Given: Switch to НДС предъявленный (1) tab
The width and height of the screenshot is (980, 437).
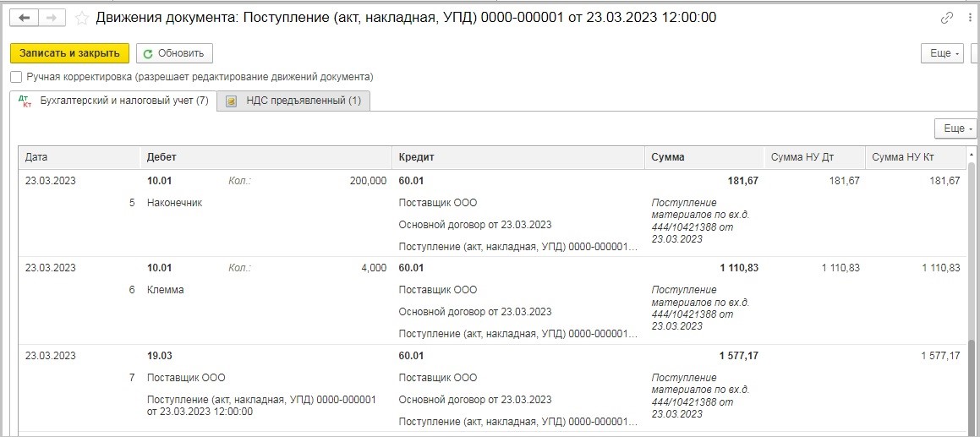Looking at the screenshot, I should point(293,101).
